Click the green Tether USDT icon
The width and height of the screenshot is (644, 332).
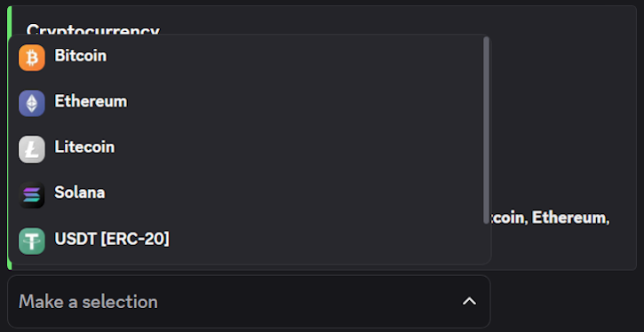click(x=32, y=241)
